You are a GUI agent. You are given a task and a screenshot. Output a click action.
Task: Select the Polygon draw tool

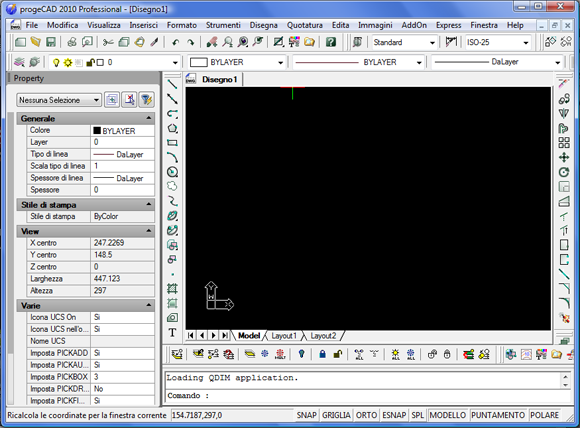click(172, 128)
